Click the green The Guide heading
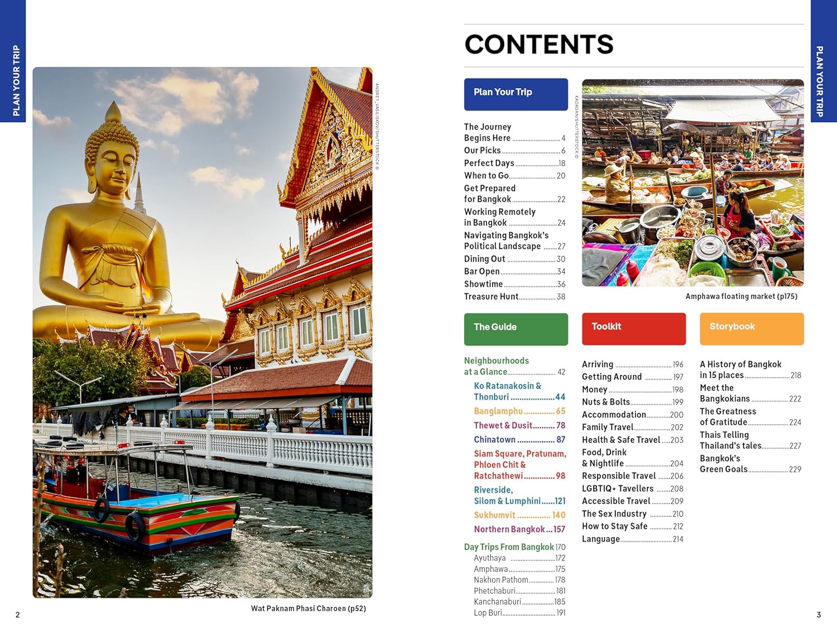 click(516, 328)
